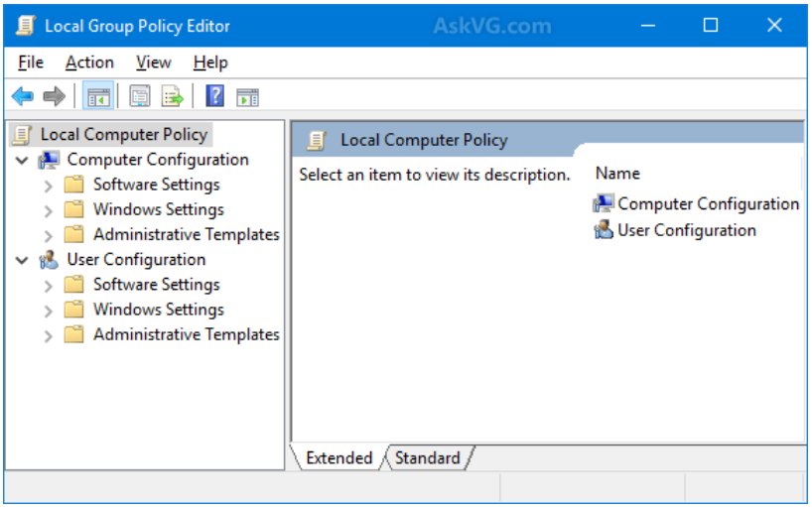Click the gray Forward arrow in toolbar
Image resolution: width=812 pixels, height=507 pixels.
[x=54, y=96]
